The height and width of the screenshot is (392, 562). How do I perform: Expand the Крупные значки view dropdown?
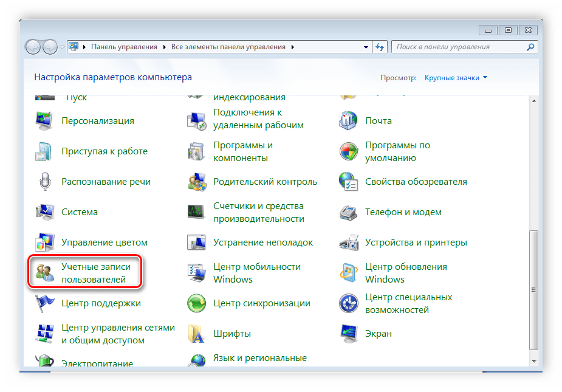pyautogui.click(x=456, y=78)
